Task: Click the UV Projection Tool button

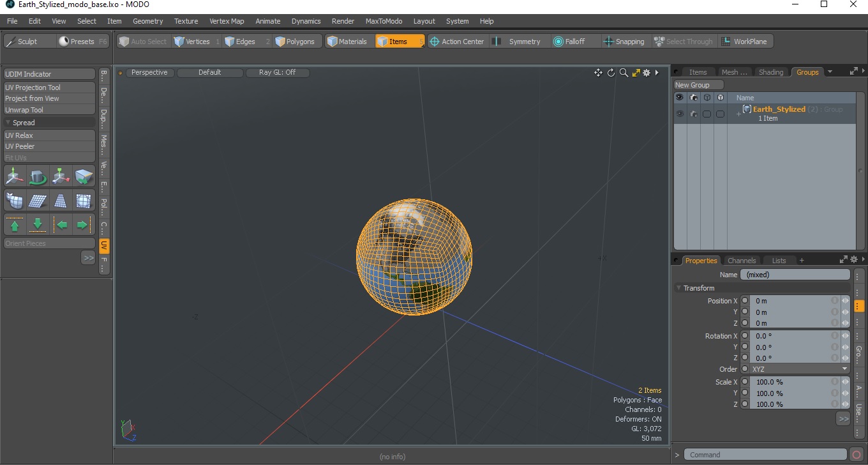Action: pyautogui.click(x=50, y=88)
